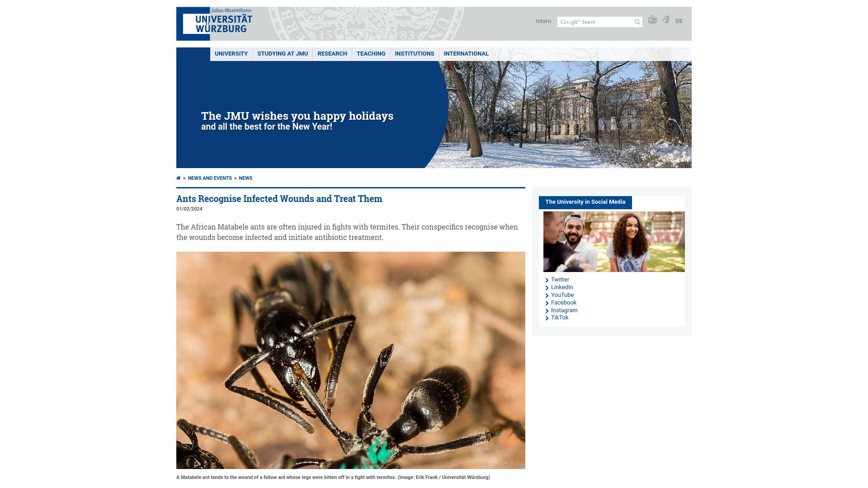Click the article title about ants
This screenshot has height=488, width=868.
279,199
